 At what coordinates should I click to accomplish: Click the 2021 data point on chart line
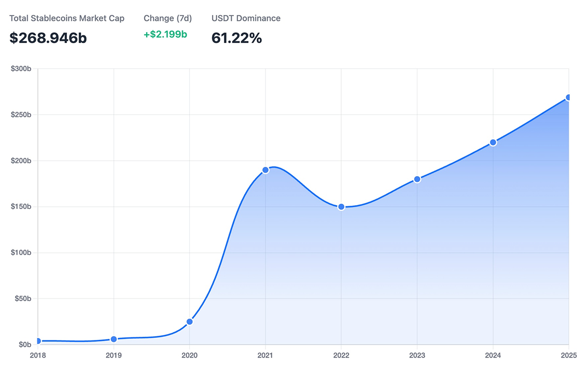tap(265, 170)
